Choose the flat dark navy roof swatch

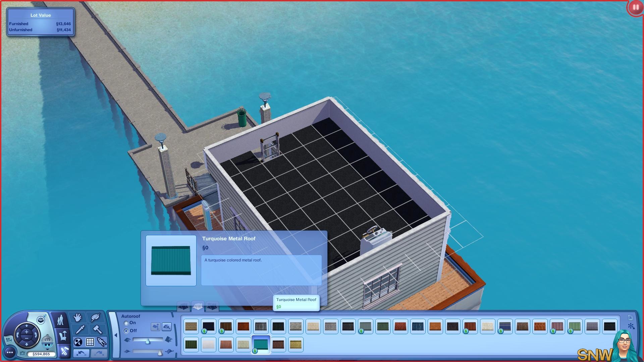point(209,326)
